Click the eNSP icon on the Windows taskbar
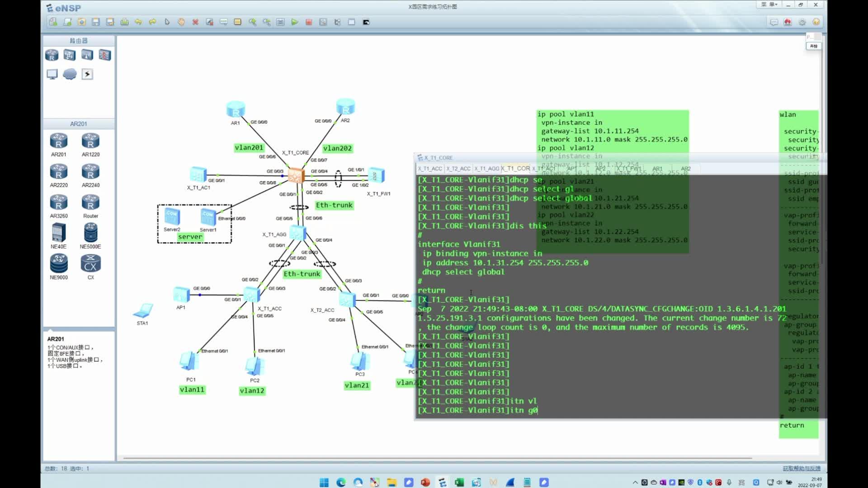868x488 pixels. (442, 482)
